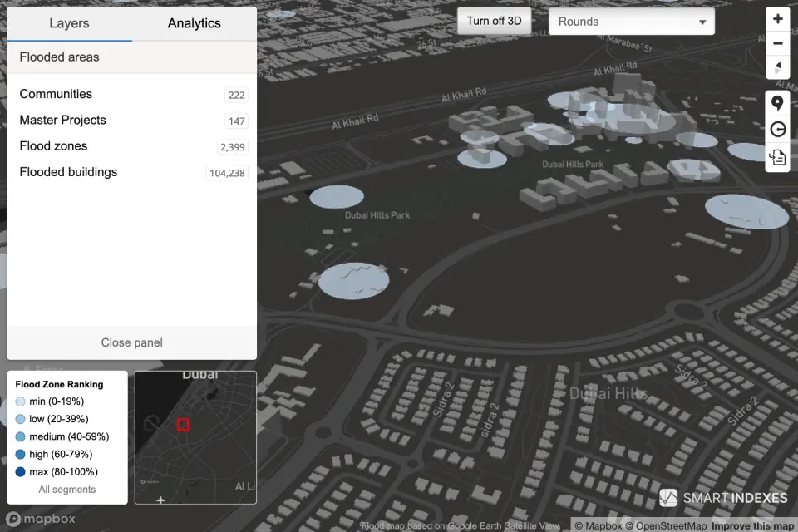This screenshot has width=798, height=532.
Task: Click the plus marker in the minimap
Action: [x=160, y=500]
